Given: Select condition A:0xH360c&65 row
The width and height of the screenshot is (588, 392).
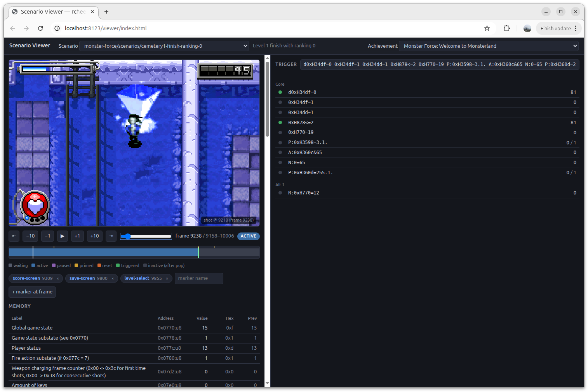Looking at the screenshot, I should click(x=427, y=153).
